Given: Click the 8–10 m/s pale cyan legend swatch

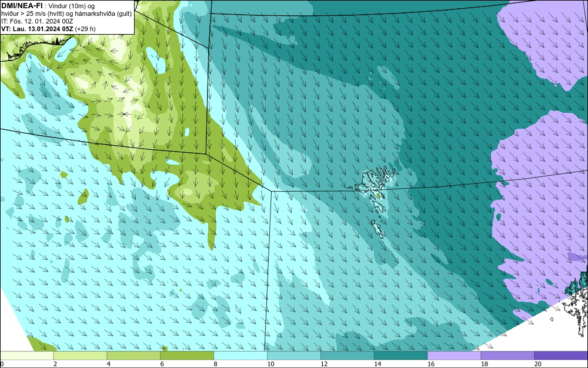Looking at the screenshot, I should pos(240,355).
